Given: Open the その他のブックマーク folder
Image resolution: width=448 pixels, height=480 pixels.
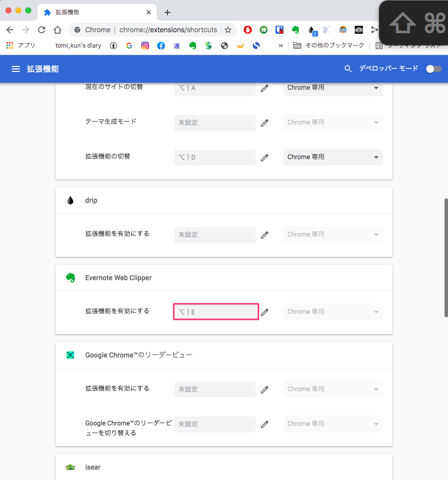Looking at the screenshot, I should 329,46.
